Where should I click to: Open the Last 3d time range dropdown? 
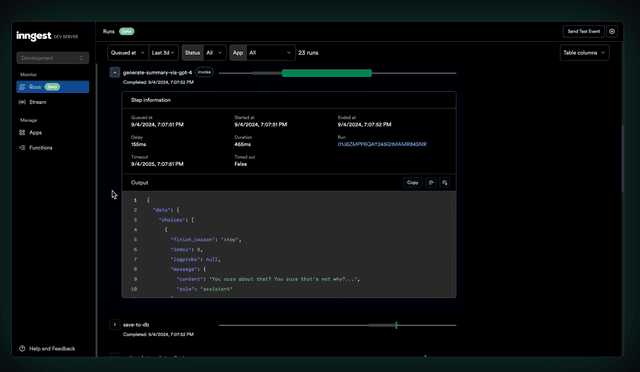pyautogui.click(x=163, y=53)
